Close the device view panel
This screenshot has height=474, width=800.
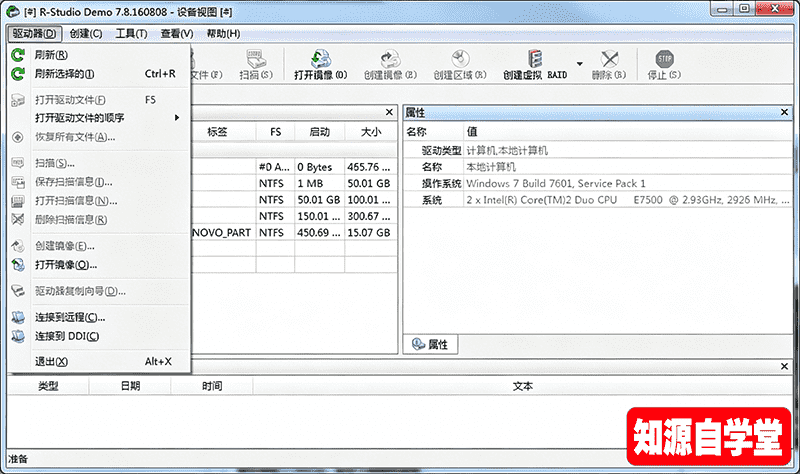389,112
